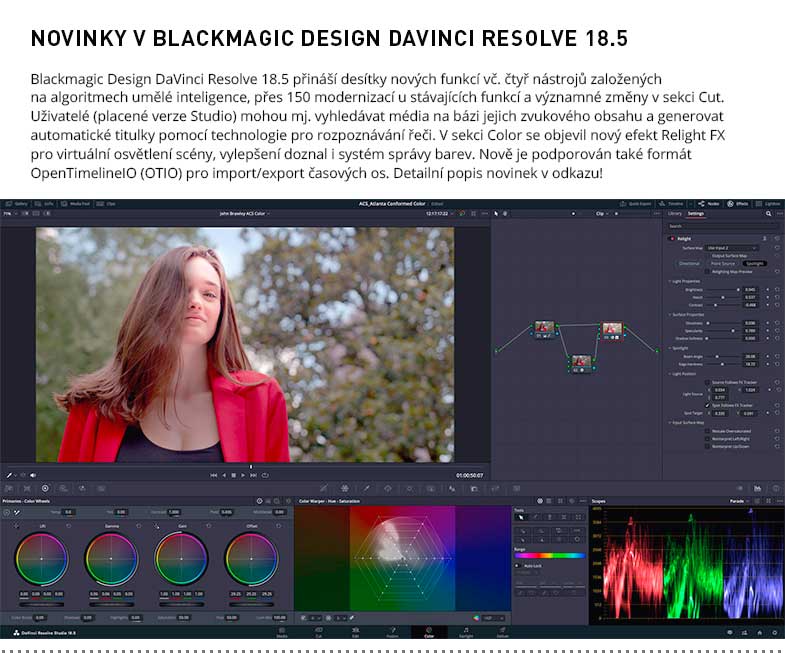
Task: Go to the Media page
Action: [282, 632]
